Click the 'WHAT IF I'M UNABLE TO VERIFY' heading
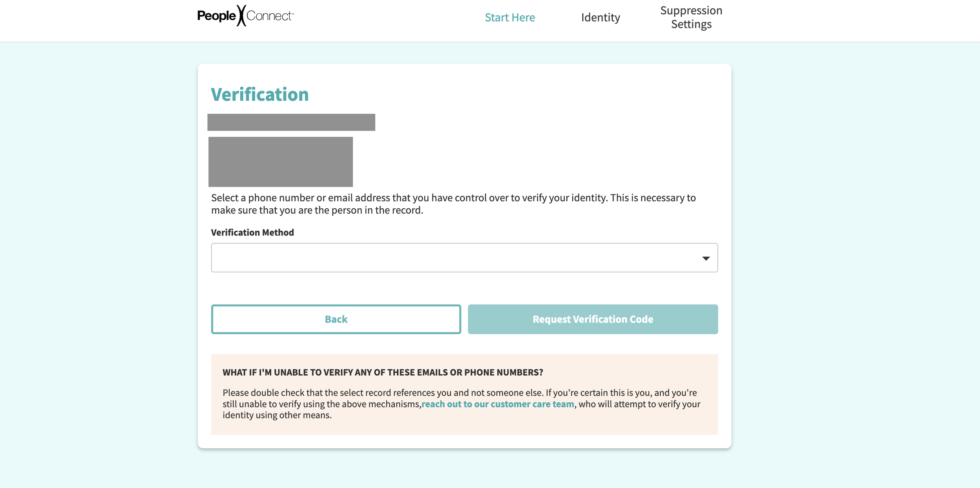Image resolution: width=980 pixels, height=488 pixels. click(383, 372)
